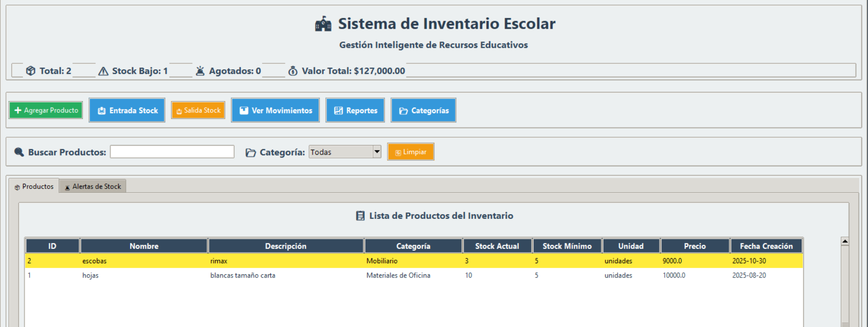Click the magnifying glass search icon
The image size is (868, 327).
(19, 152)
